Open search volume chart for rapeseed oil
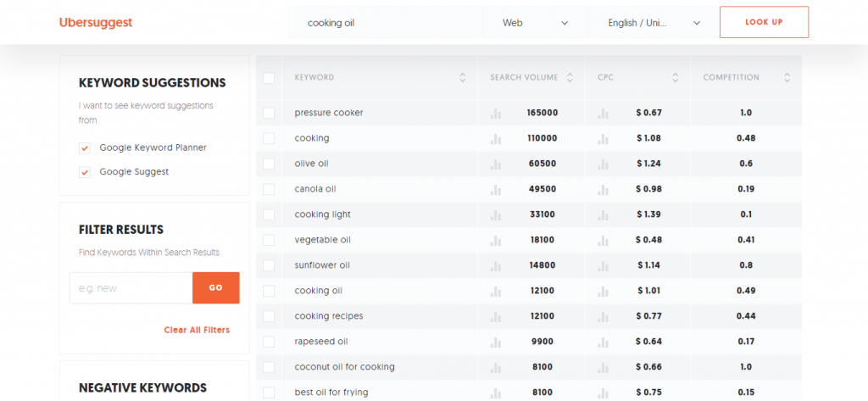Screen dimensions: 868x401 [495, 343]
